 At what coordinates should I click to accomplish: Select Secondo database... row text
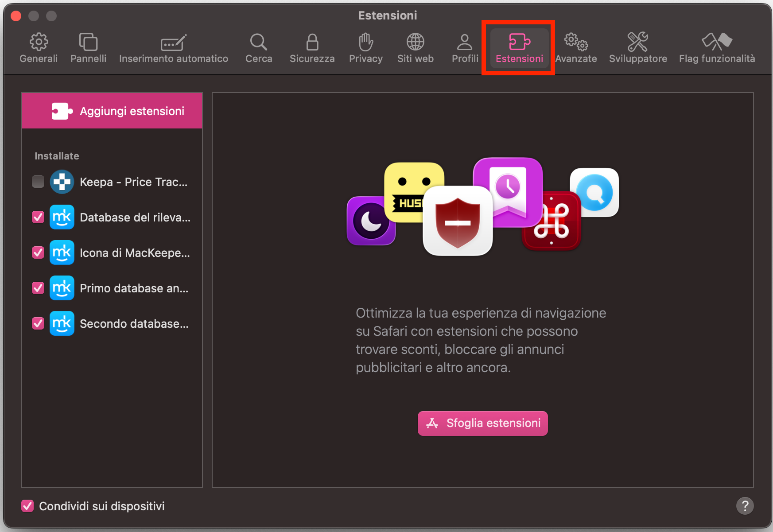tap(134, 324)
